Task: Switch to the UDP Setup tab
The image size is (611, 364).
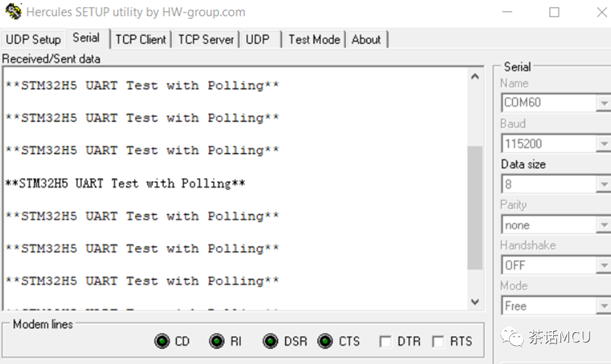Action: point(33,40)
